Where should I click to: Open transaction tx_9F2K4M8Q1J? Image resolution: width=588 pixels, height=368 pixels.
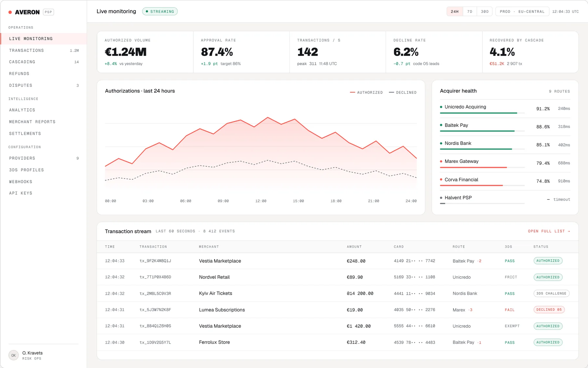coord(155,261)
